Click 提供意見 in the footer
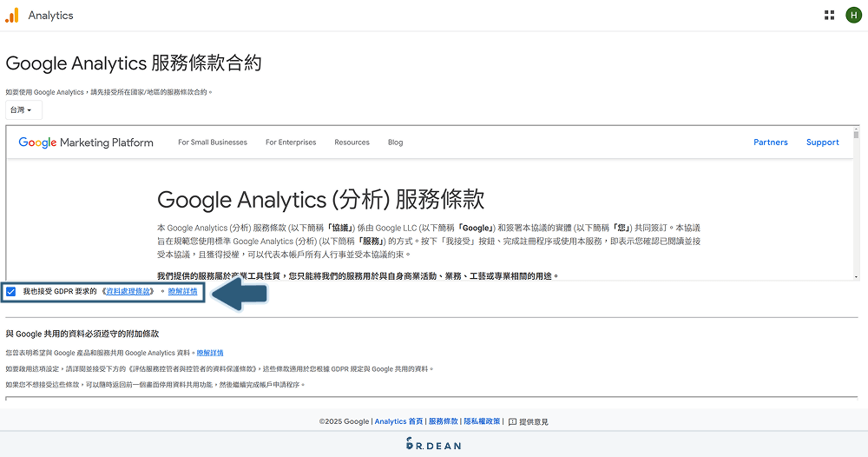The width and height of the screenshot is (868, 457). [534, 422]
